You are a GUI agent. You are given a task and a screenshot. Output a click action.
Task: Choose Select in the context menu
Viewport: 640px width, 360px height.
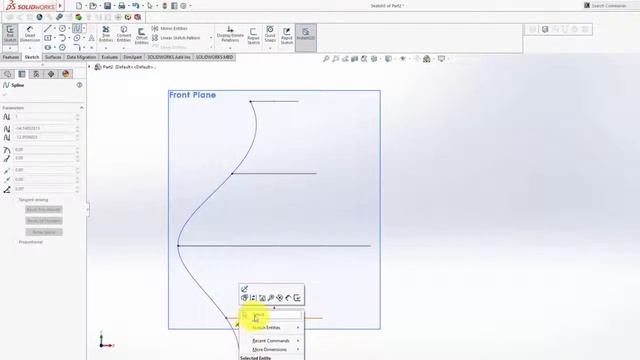pyautogui.click(x=271, y=315)
